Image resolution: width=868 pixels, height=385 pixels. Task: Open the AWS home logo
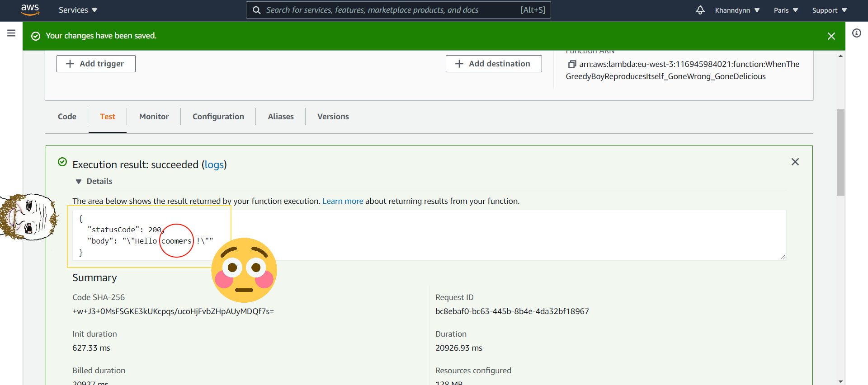pyautogui.click(x=30, y=10)
